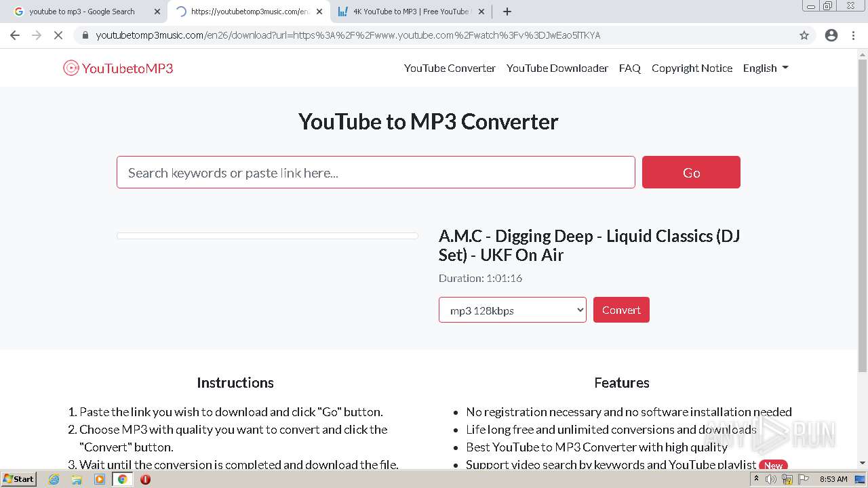Click the Duration: 1:01:16 text
This screenshot has height=488, width=868.
pyautogui.click(x=480, y=278)
